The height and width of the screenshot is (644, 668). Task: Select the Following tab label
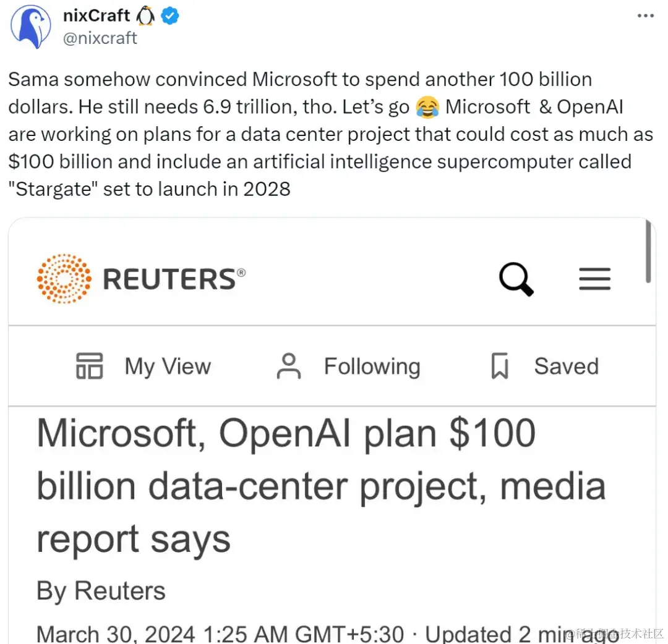click(x=372, y=366)
